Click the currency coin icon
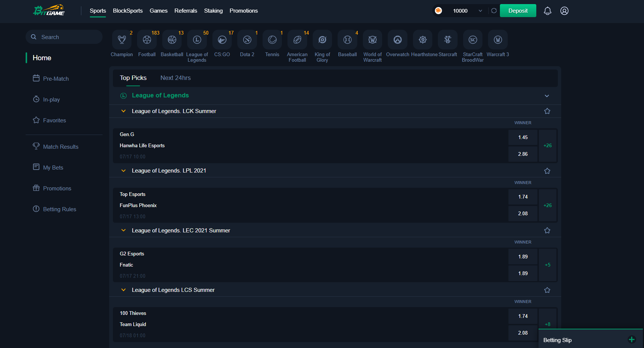 (x=439, y=11)
